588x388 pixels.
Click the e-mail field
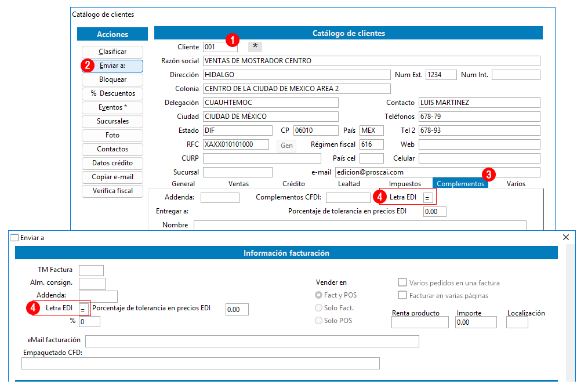pos(438,172)
